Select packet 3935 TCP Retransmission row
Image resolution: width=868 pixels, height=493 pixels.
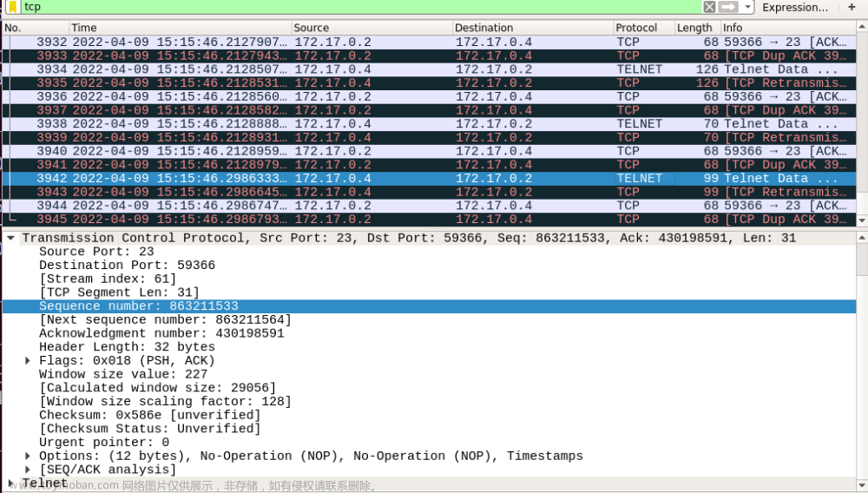click(x=429, y=83)
